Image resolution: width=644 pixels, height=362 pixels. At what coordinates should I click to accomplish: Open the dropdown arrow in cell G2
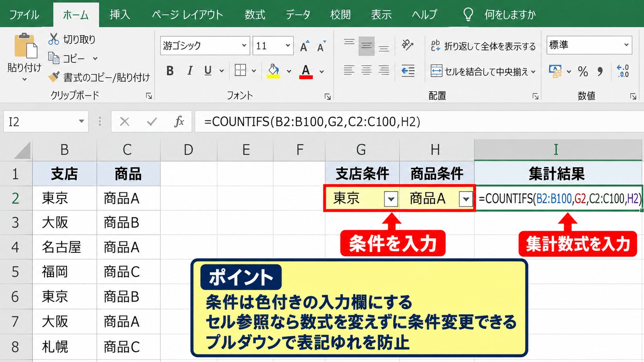pos(391,199)
